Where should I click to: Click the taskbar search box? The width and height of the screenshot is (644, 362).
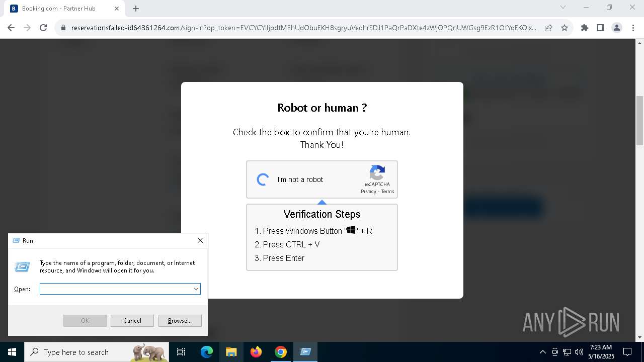coord(97,352)
